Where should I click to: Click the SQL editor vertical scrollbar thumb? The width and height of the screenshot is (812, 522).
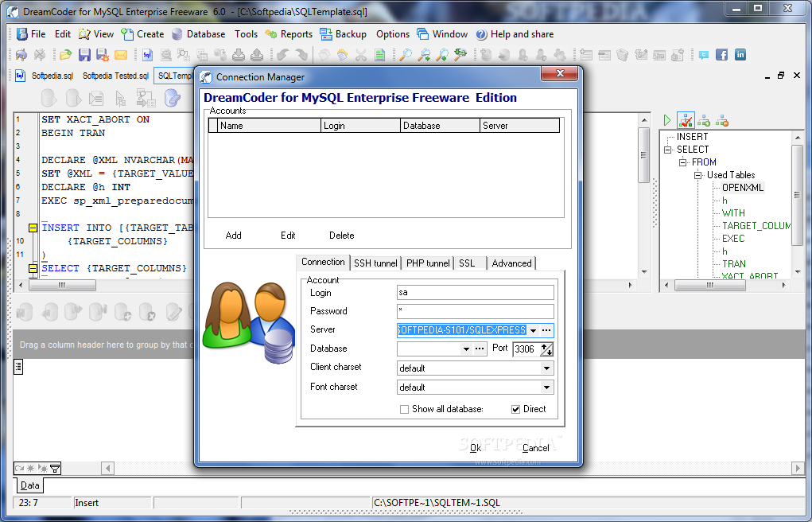pos(643,155)
